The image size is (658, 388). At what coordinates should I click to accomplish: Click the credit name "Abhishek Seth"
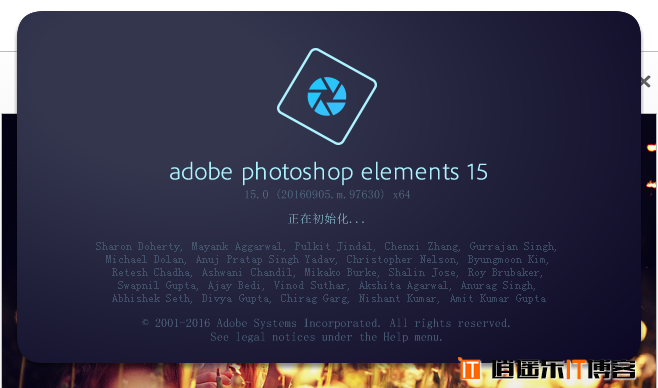pos(150,299)
